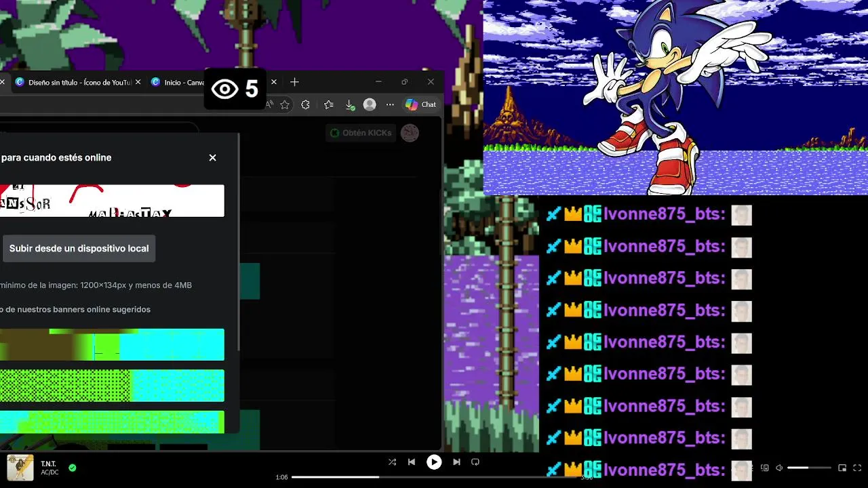
Task: Seek within the song progress bar
Action: pyautogui.click(x=434, y=477)
